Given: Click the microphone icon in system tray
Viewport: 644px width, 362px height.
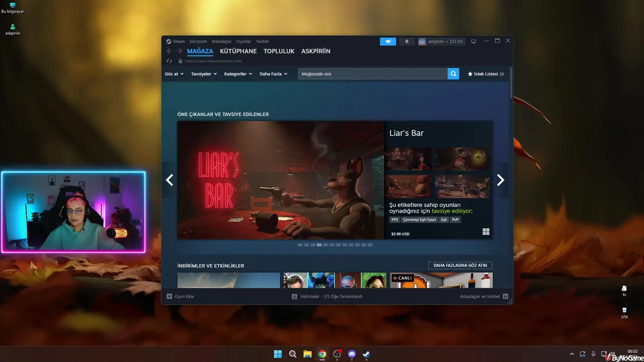Looking at the screenshot, I should 594,354.
